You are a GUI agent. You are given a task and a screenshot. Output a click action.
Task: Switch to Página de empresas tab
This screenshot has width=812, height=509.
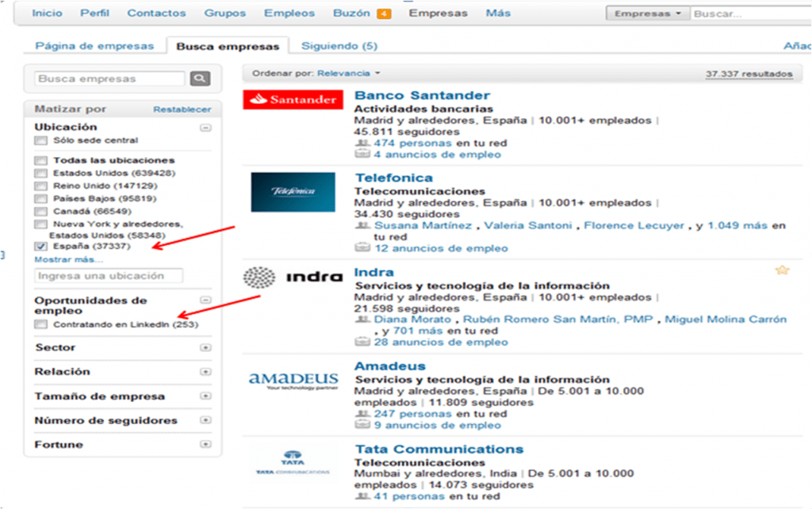[95, 46]
